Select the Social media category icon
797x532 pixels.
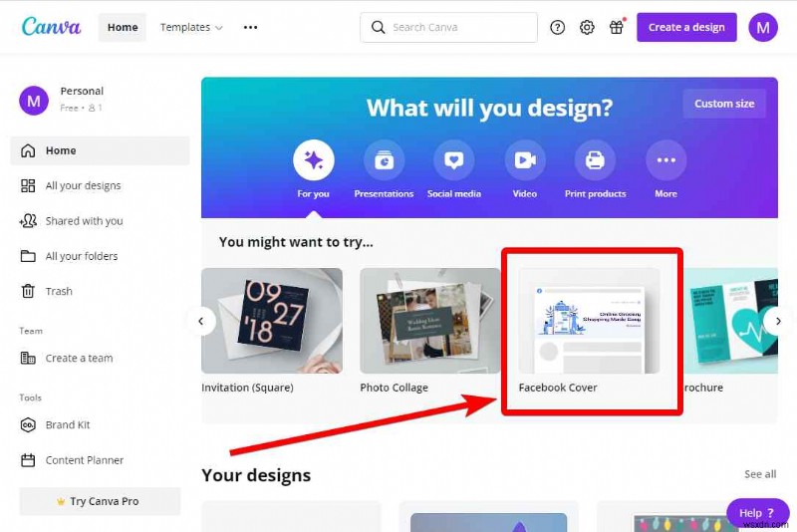(x=454, y=160)
